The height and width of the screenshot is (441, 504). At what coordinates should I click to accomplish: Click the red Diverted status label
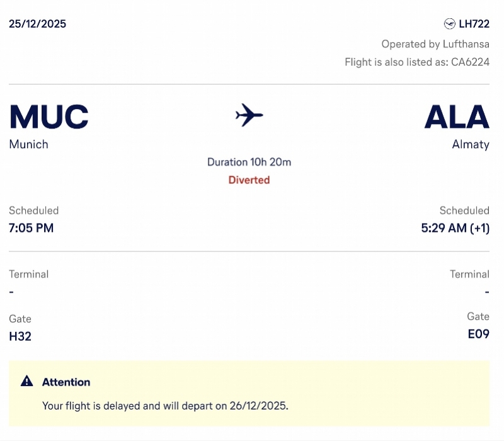(249, 180)
